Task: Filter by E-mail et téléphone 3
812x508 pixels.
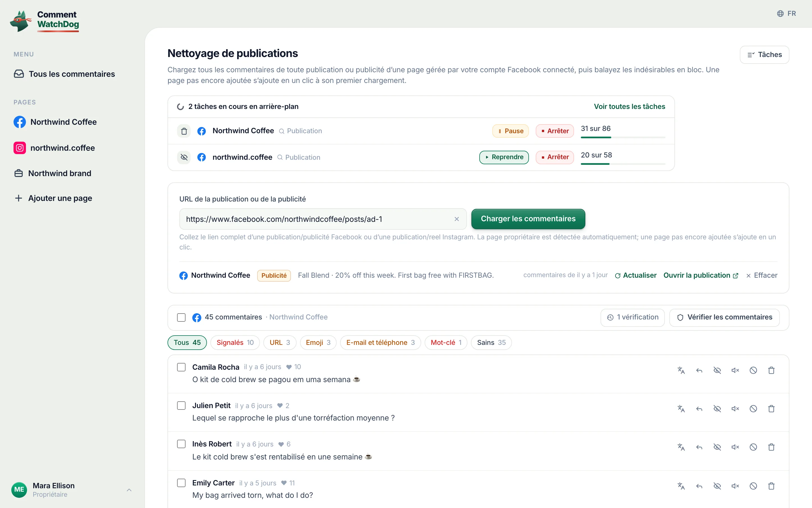Action: [x=381, y=343]
